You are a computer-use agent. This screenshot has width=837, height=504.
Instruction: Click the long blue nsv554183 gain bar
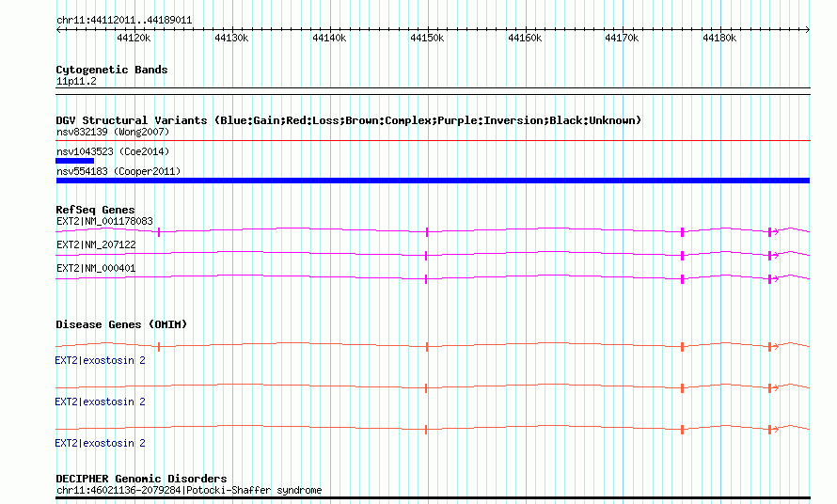pyautogui.click(x=433, y=181)
